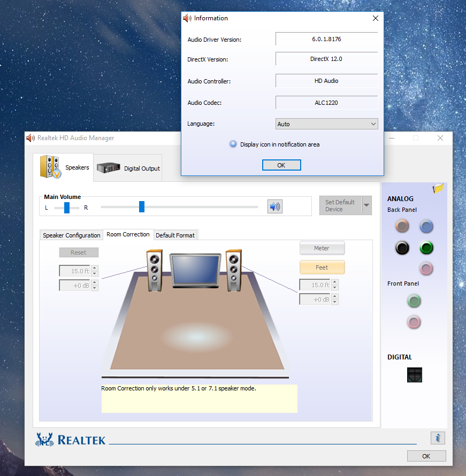The width and height of the screenshot is (466, 476).
Task: Click the orange back panel audio jack
Action: tap(402, 226)
